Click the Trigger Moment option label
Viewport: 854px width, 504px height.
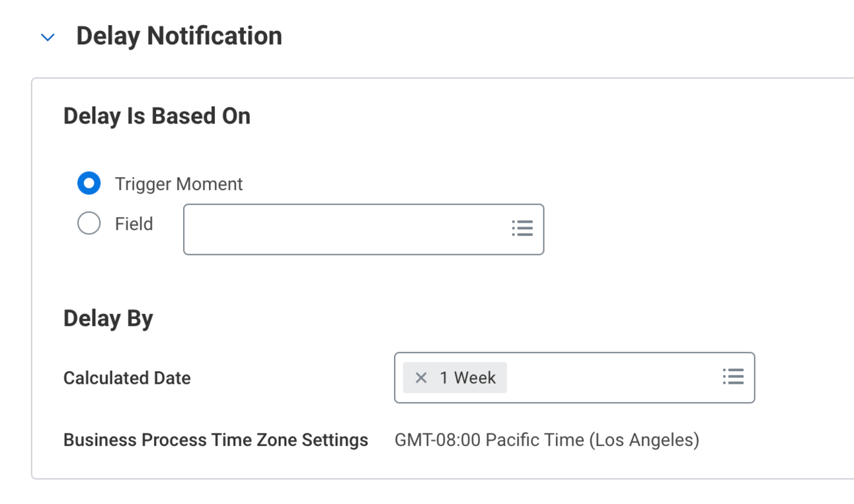point(178,184)
